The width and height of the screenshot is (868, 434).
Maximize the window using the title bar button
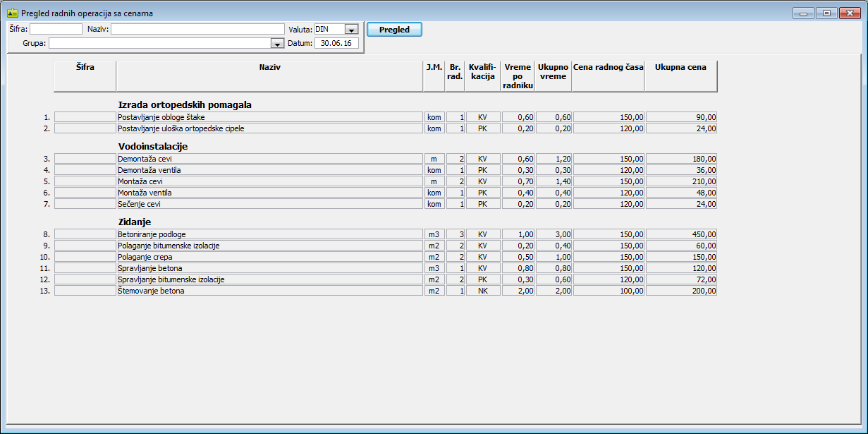[826, 13]
